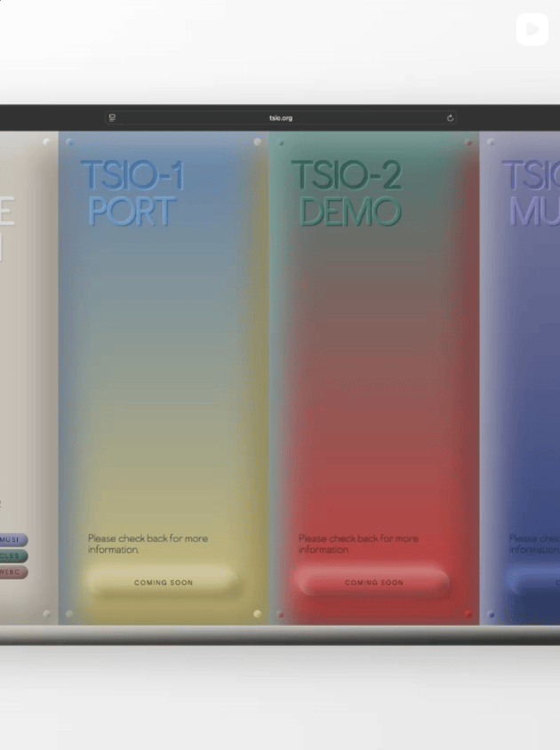Image resolution: width=560 pixels, height=750 pixels.
Task: Click the top-right corner dot of TSIO-1 card
Action: pos(258,141)
